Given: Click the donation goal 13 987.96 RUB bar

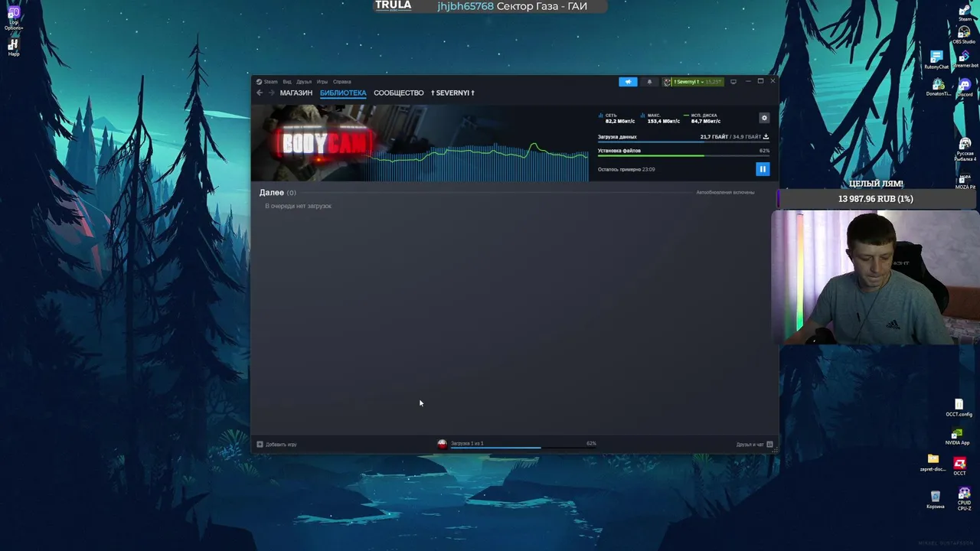Looking at the screenshot, I should point(876,199).
